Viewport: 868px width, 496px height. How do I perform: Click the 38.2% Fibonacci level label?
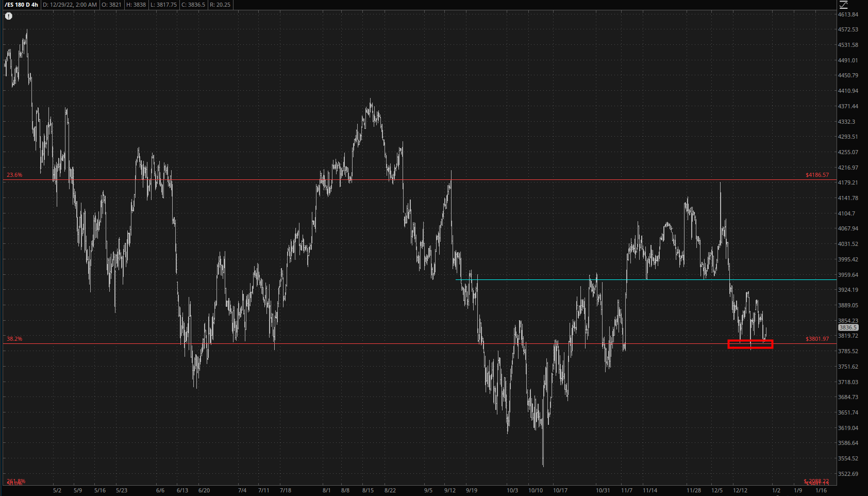(x=14, y=339)
